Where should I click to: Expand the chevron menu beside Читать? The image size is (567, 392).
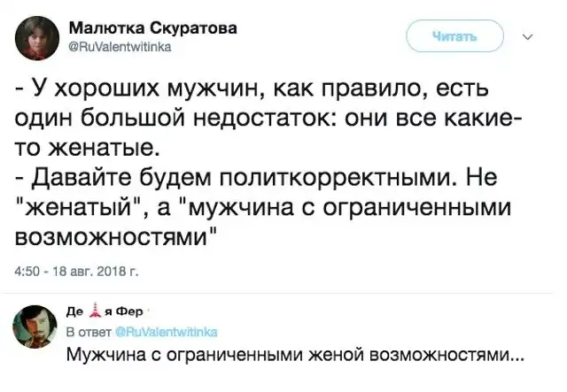[x=530, y=37]
